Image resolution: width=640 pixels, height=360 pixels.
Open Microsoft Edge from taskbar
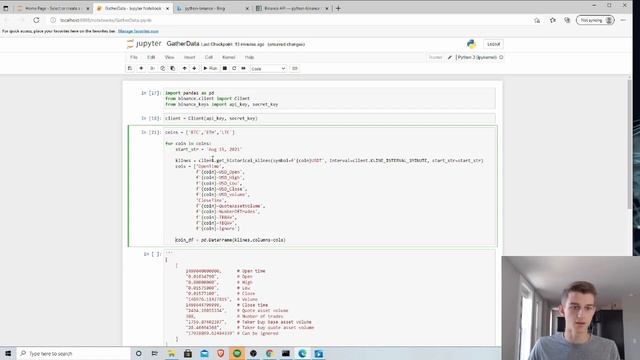pyautogui.click(x=302, y=353)
